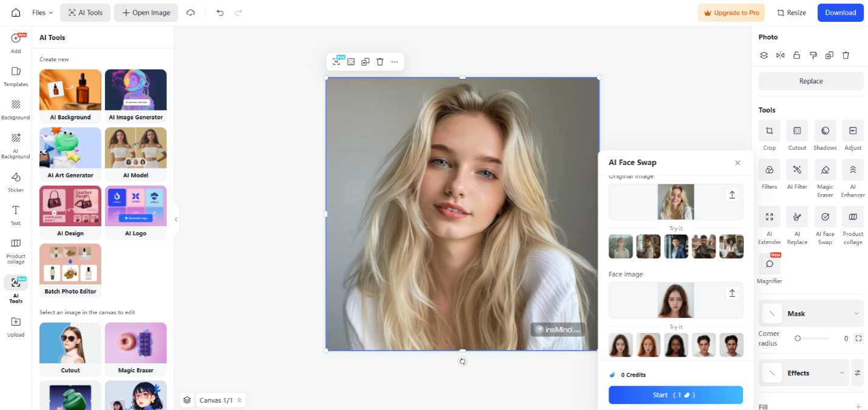Select the Shadows tool

point(825,135)
